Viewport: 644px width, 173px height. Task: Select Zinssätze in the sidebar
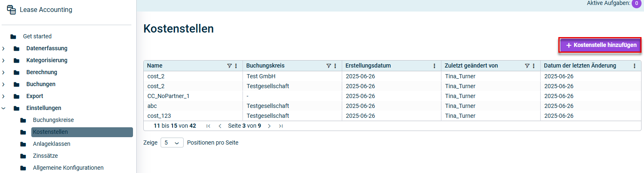point(45,156)
